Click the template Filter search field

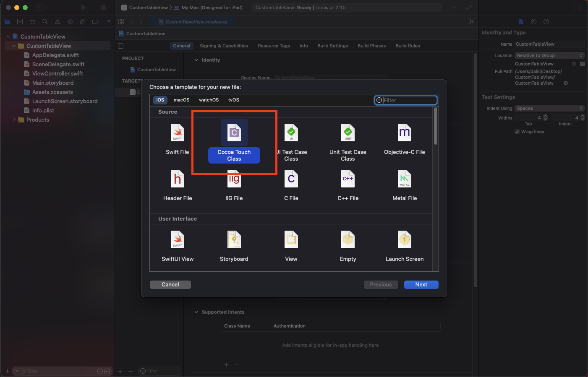click(406, 100)
